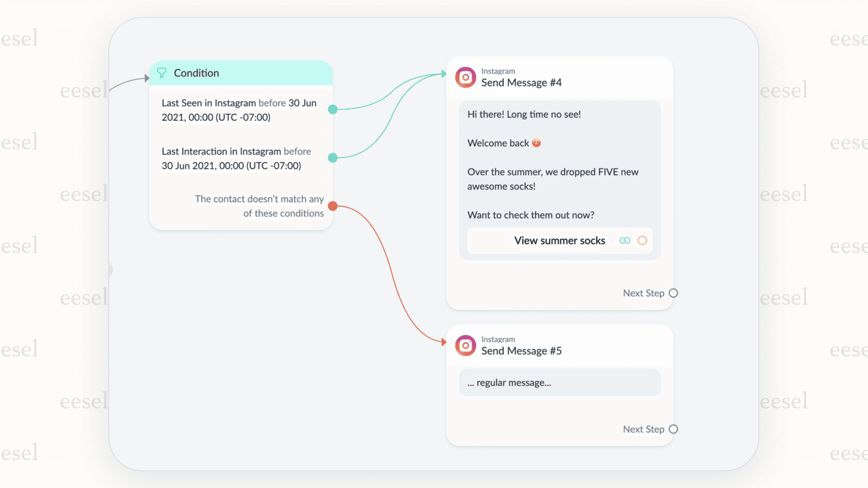The height and width of the screenshot is (488, 868).
Task: Select the Condition block header
Action: coord(241,73)
